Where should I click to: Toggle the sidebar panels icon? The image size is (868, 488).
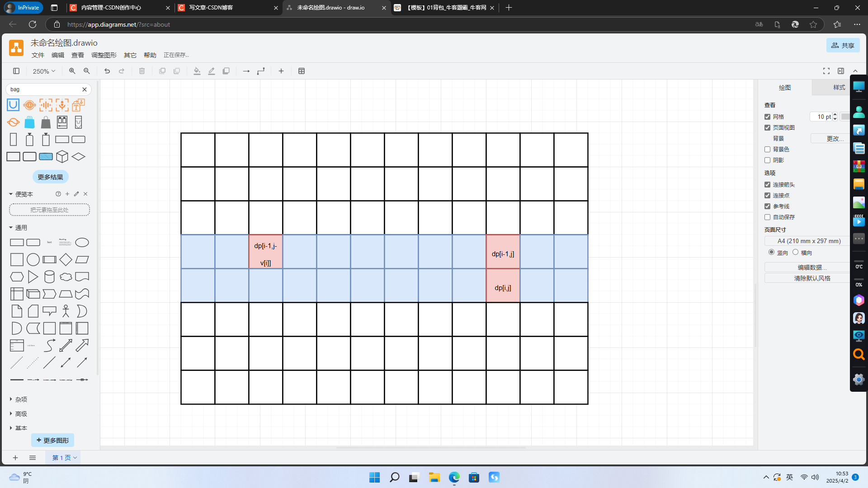click(x=16, y=71)
